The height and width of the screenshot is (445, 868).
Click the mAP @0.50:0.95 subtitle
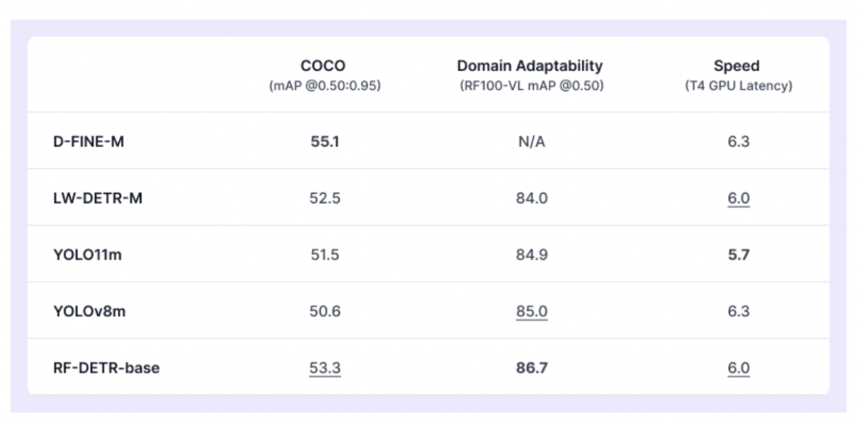pyautogui.click(x=324, y=86)
